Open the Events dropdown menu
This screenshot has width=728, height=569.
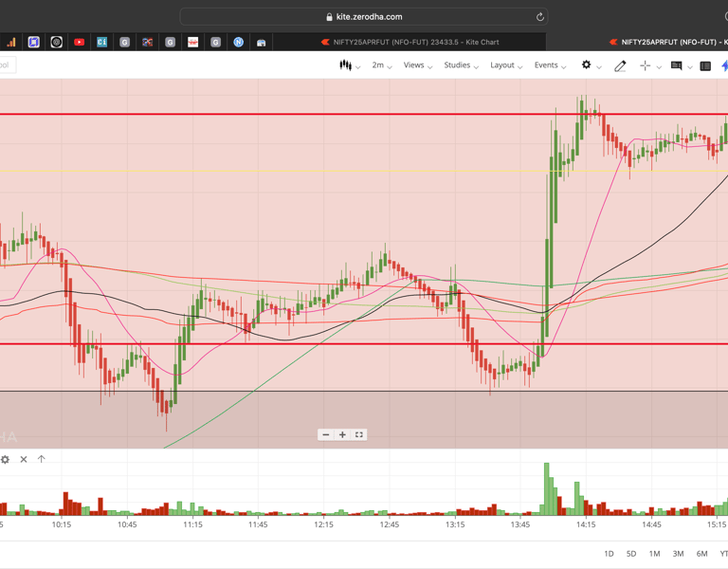pyautogui.click(x=550, y=65)
